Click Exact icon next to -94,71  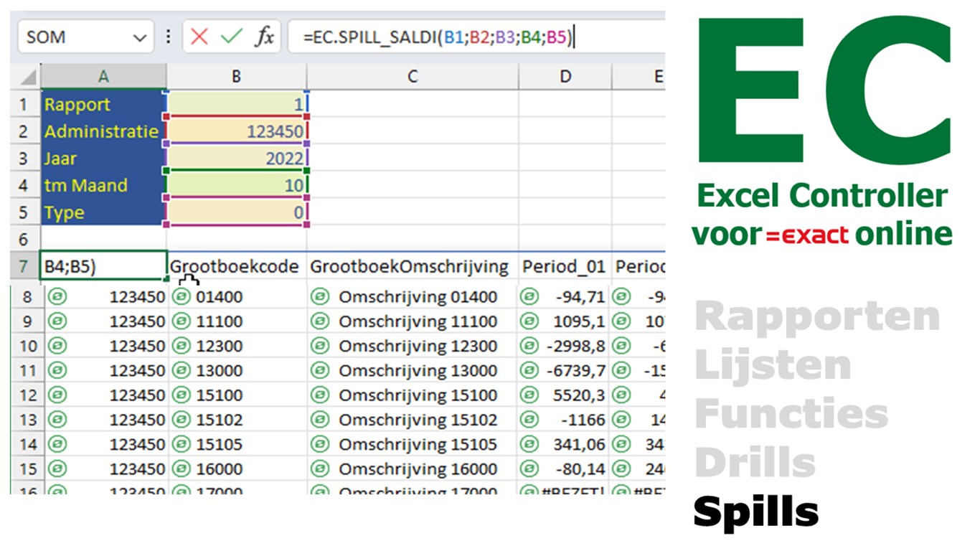pos(529,296)
